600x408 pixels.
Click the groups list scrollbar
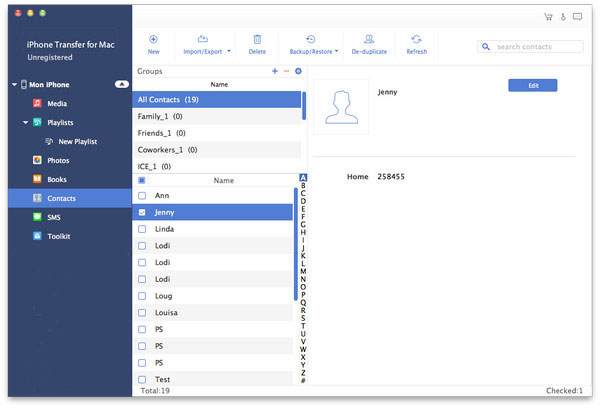point(304,106)
